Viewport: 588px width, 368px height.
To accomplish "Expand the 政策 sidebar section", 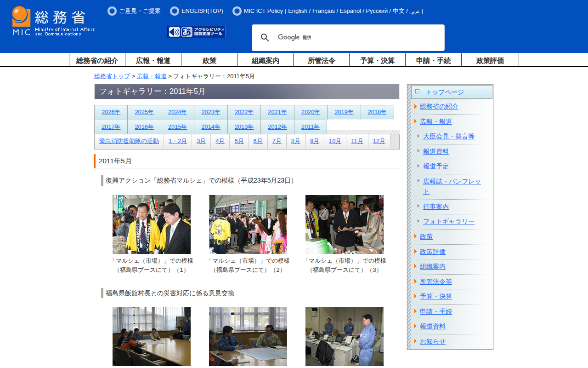I will click(x=415, y=236).
